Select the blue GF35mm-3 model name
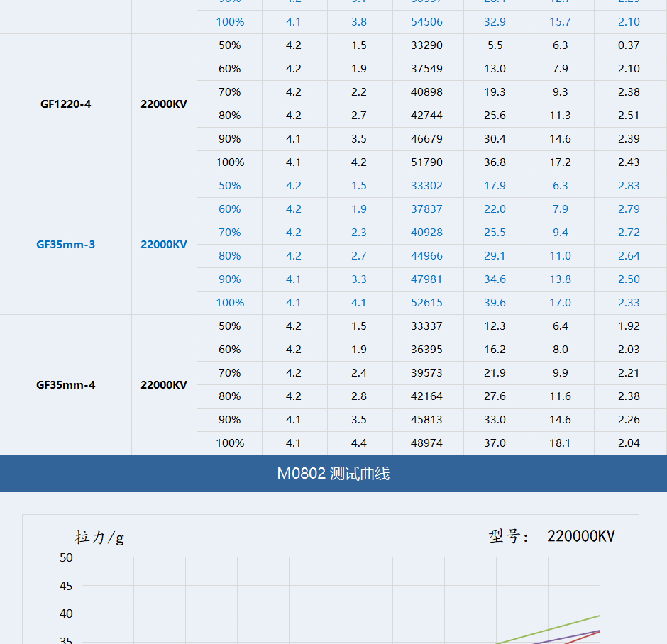The height and width of the screenshot is (644, 667). click(x=65, y=244)
